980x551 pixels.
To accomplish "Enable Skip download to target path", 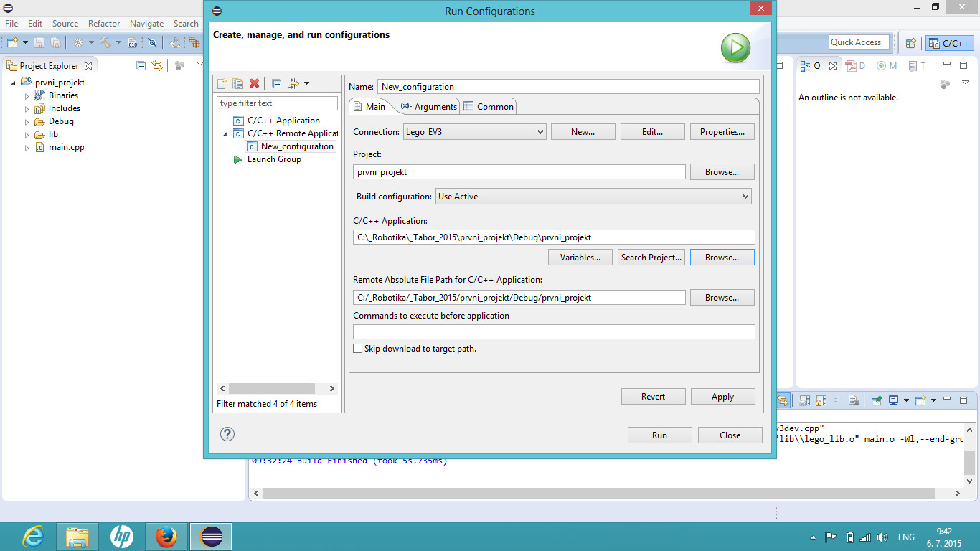I will pos(358,349).
